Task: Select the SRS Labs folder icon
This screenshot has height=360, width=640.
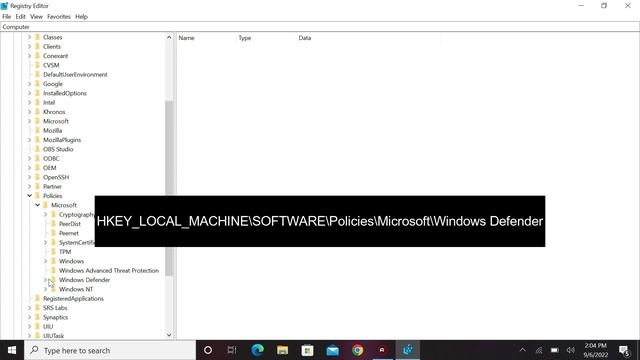Action: pyautogui.click(x=37, y=308)
